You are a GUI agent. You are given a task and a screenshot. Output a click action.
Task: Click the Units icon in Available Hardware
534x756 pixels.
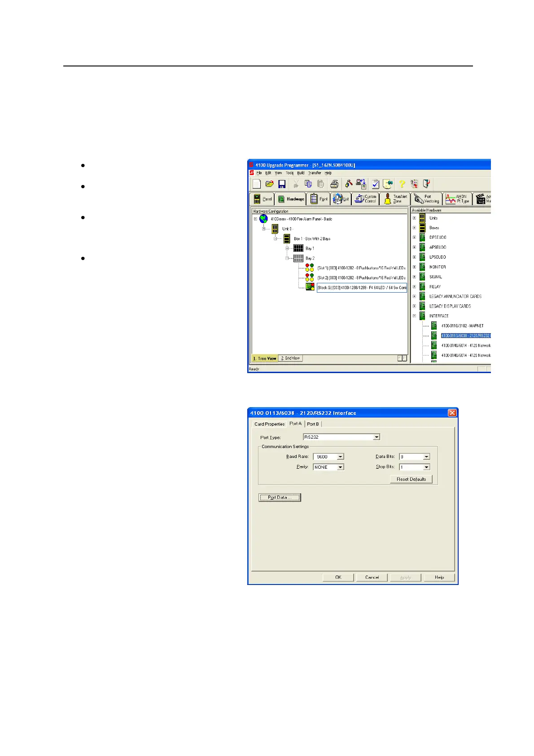click(x=422, y=218)
